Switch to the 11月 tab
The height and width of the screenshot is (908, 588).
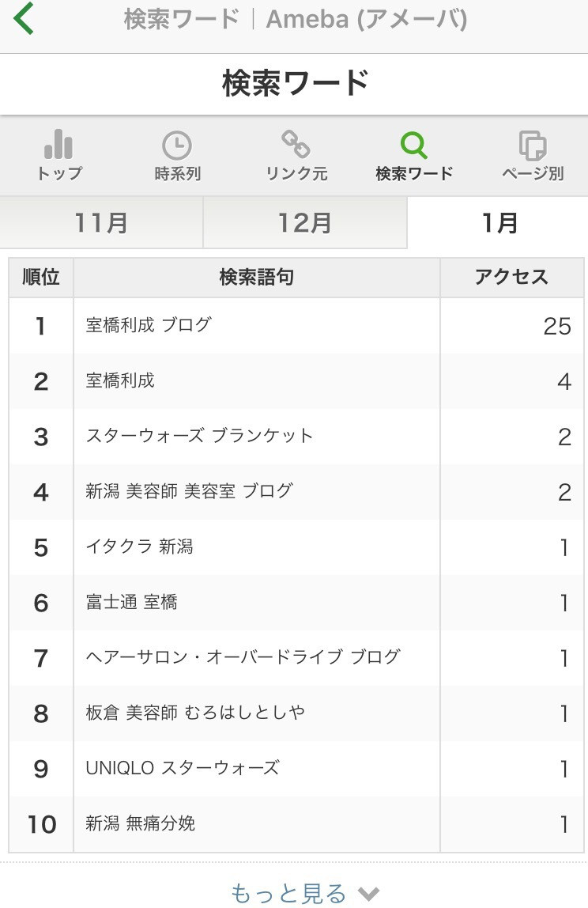point(101,223)
